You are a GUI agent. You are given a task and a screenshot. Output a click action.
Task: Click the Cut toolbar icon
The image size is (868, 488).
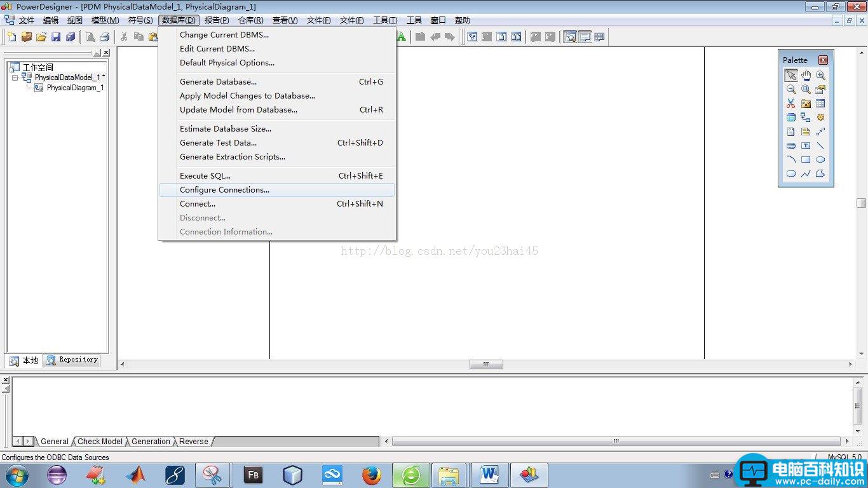tap(124, 37)
